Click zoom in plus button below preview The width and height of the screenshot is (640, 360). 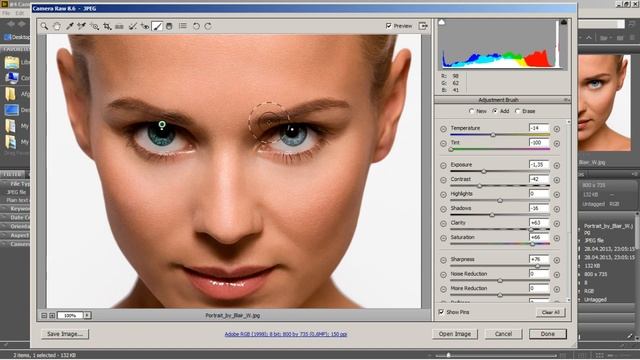point(52,316)
